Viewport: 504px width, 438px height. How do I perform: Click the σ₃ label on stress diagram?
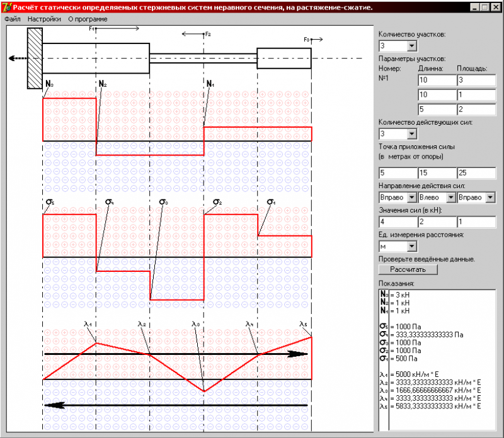click(163, 202)
